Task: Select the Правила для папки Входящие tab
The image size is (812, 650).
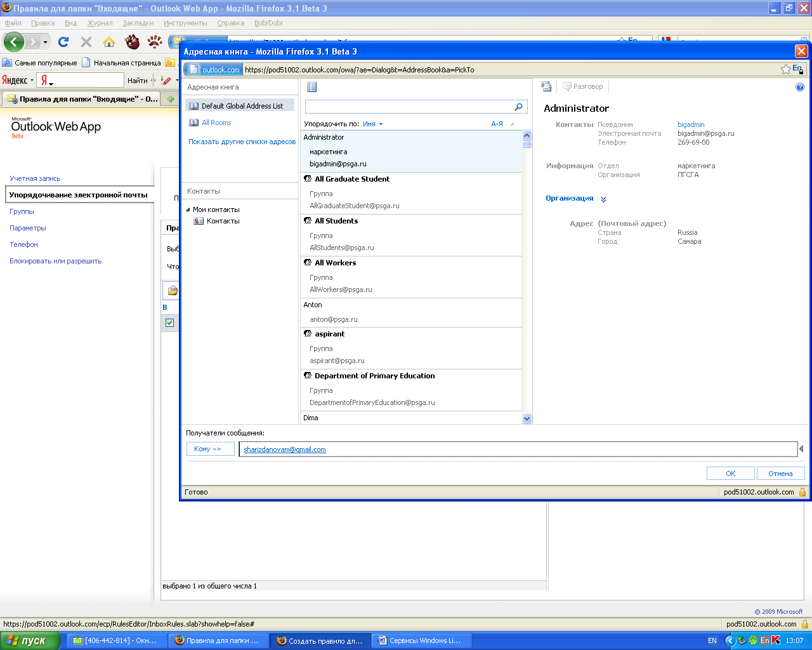Action: tap(82, 99)
